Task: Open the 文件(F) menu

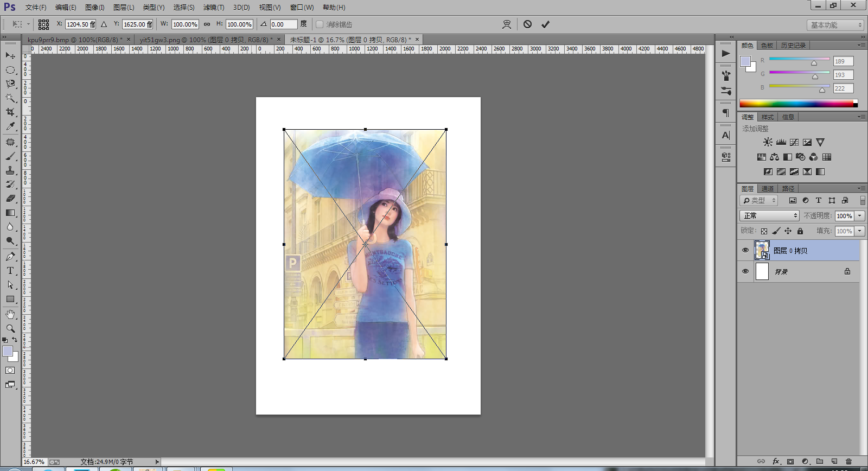Action: coord(36,8)
